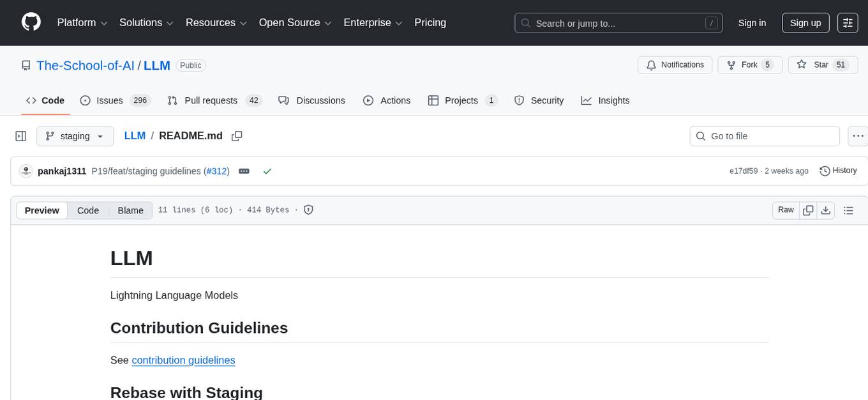Expand the Resources navigation menu
Screen dimensions: 868x400
216,22
